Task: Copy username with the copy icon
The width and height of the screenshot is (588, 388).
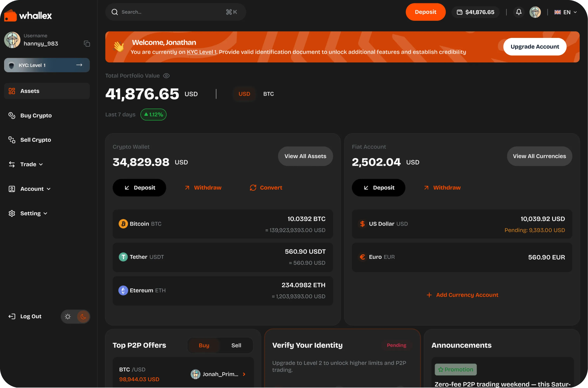Action: coord(87,44)
